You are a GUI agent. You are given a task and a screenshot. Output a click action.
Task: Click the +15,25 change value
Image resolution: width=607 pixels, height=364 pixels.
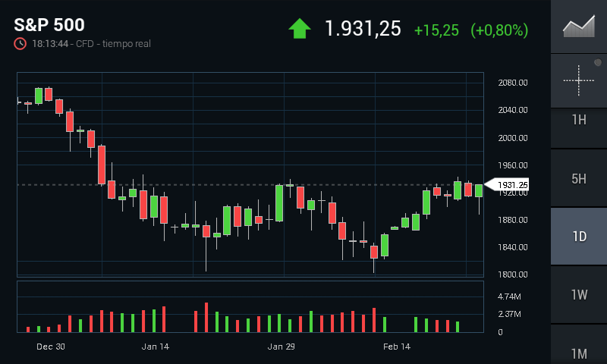coord(436,30)
